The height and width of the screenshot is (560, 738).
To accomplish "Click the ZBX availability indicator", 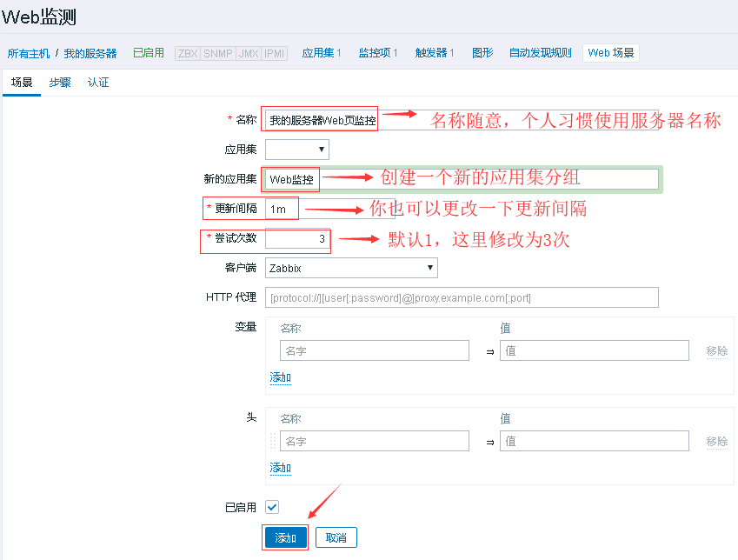I will coord(187,53).
